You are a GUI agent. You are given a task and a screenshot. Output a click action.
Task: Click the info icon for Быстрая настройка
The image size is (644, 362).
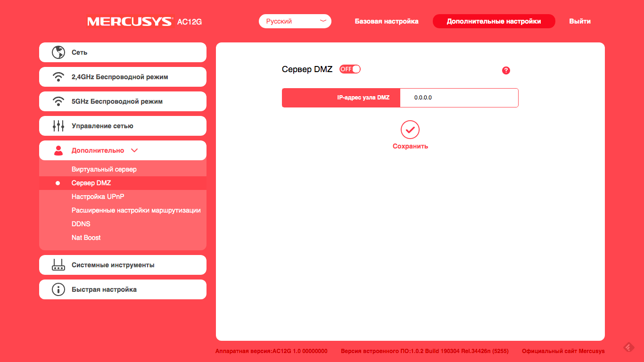coord(58,289)
